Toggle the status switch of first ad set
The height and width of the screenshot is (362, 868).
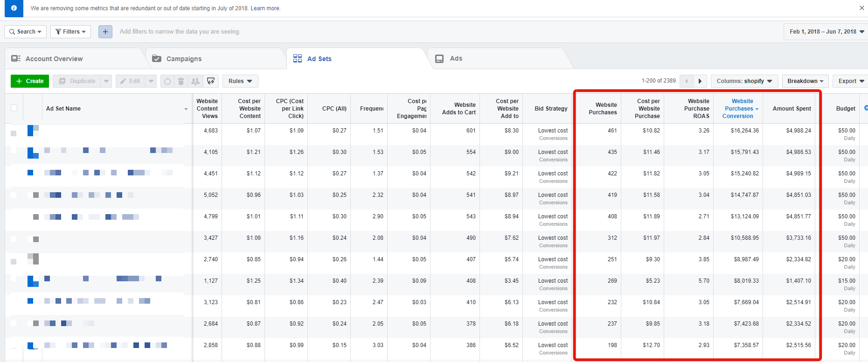(x=33, y=131)
